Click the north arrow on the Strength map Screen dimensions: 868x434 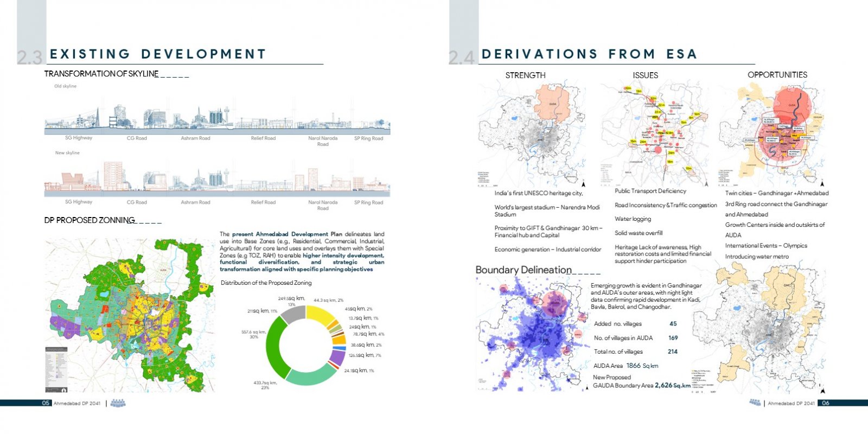tap(583, 184)
